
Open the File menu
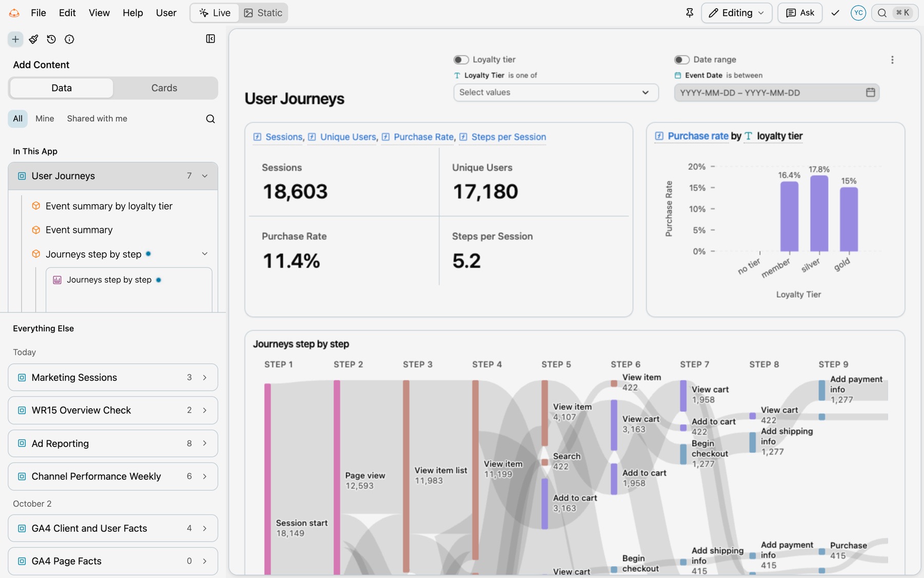point(38,13)
